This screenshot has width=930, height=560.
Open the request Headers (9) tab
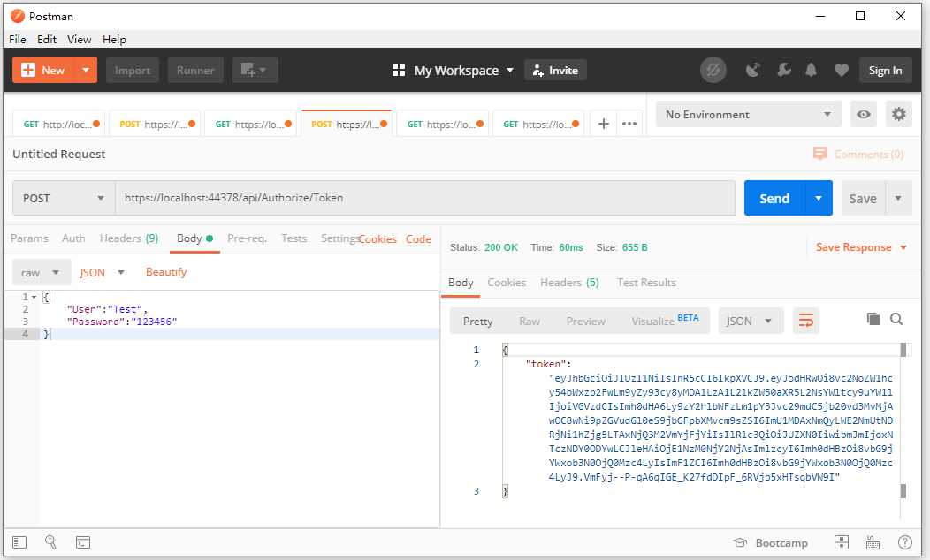coord(129,238)
